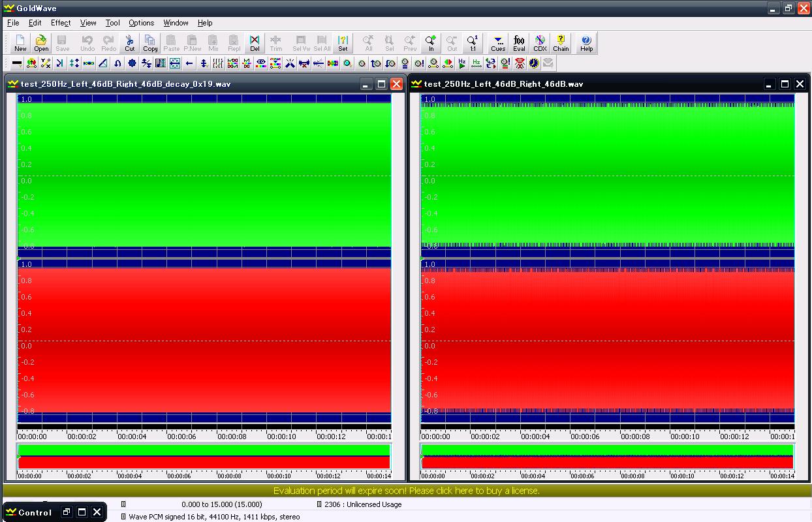Viewport: 812px width, 522px height.
Task: Click the grayed Undo toolbar button
Action: pos(87,43)
